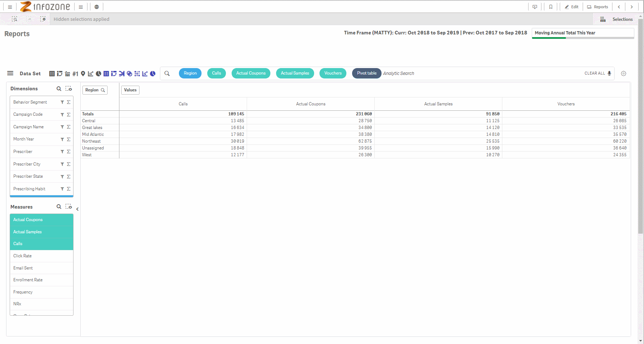
Task: Select the blue sankey flow icon
Action: coord(122,73)
